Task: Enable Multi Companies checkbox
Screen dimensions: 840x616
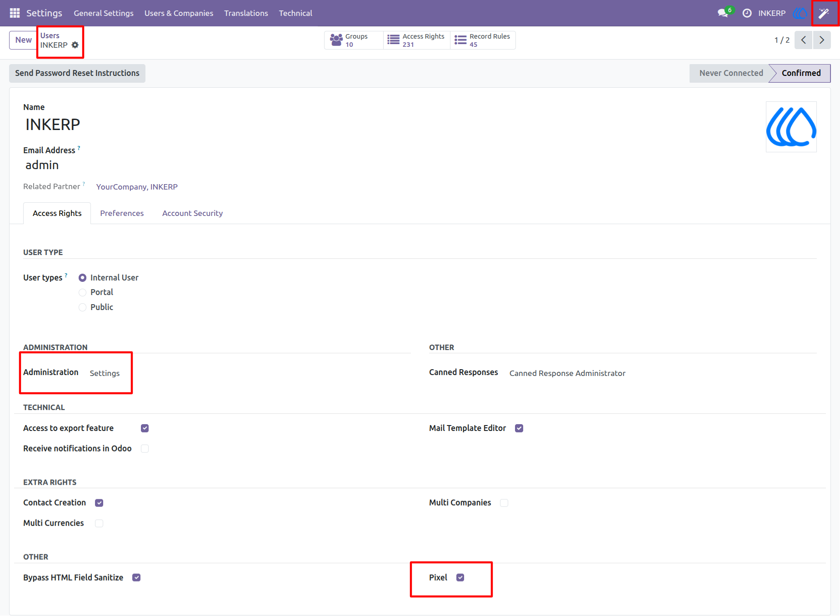Action: 504,503
